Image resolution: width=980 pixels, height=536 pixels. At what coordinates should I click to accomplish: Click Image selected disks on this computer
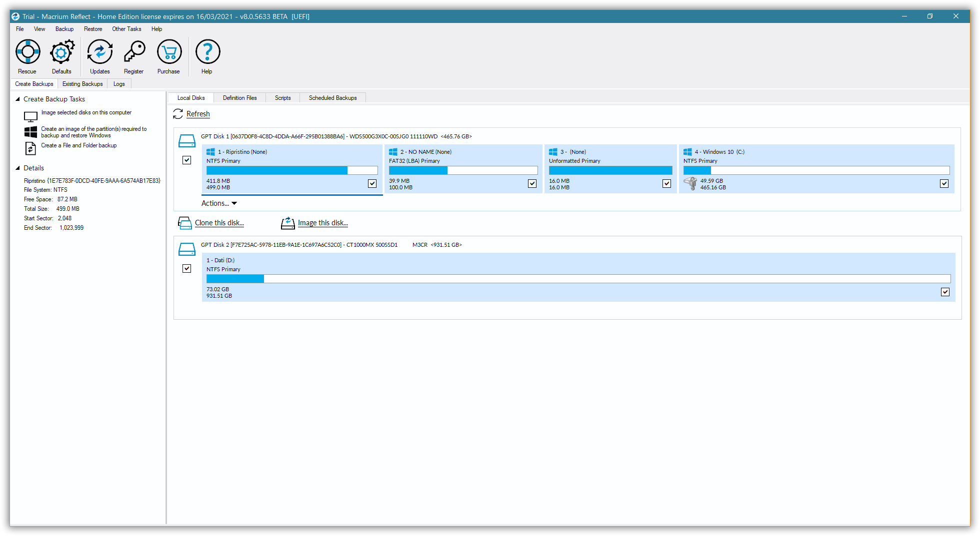click(x=86, y=112)
